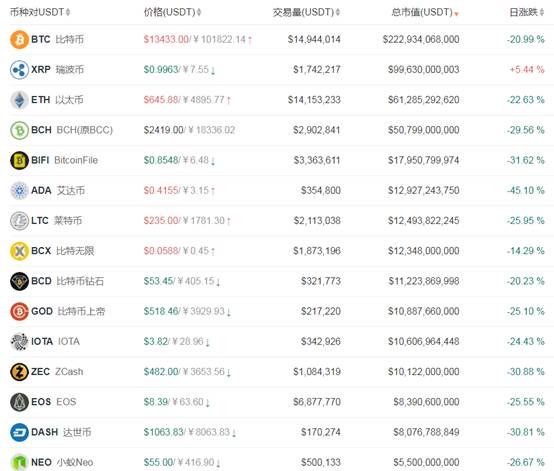The image size is (554, 471).
Task: Click the BIFI BitcoinFile coin icon
Action: (19, 160)
